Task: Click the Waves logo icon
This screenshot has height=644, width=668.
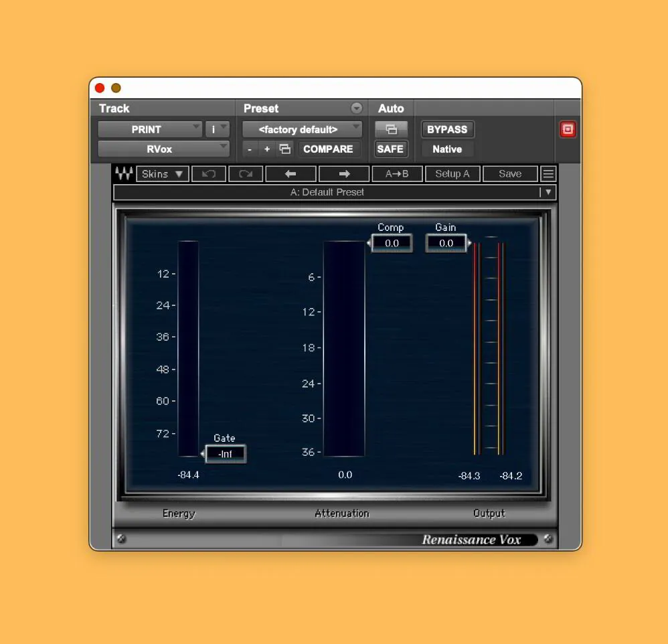Action: click(x=122, y=173)
